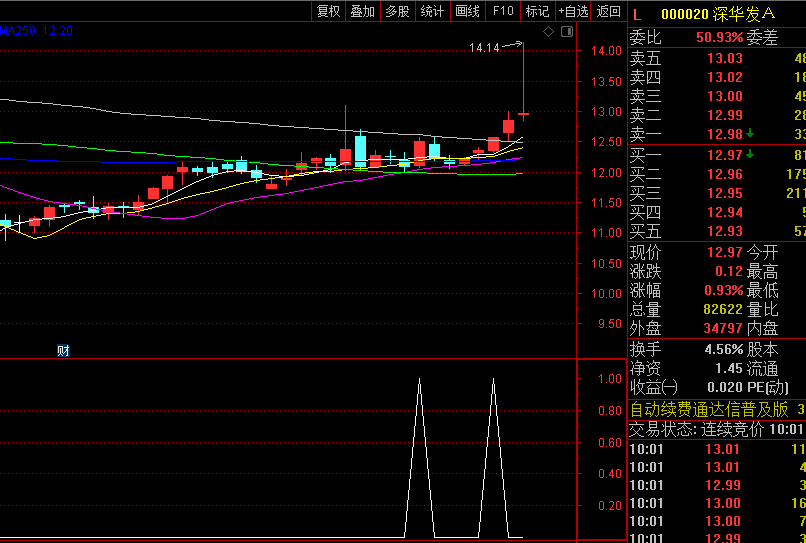Activate 画线 drawing tool
The image size is (806, 543).
467,11
